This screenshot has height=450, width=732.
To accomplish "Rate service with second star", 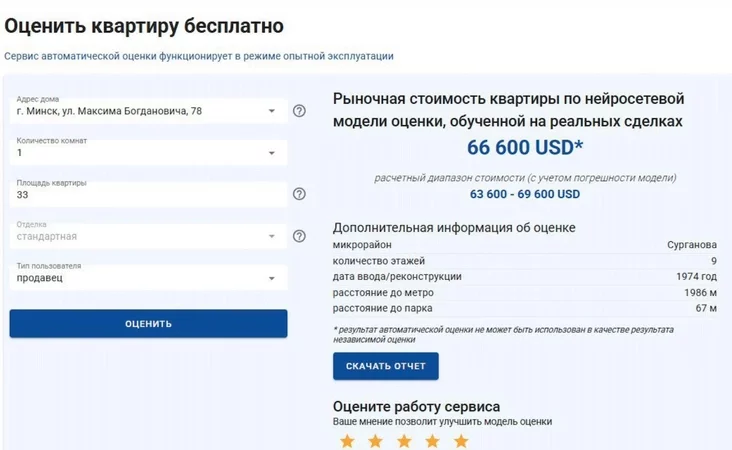I will (375, 440).
